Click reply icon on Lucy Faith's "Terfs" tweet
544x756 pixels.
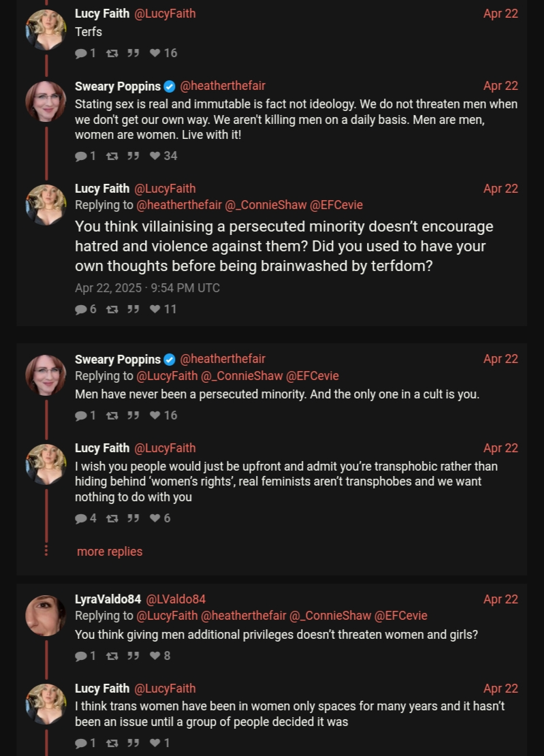point(81,53)
